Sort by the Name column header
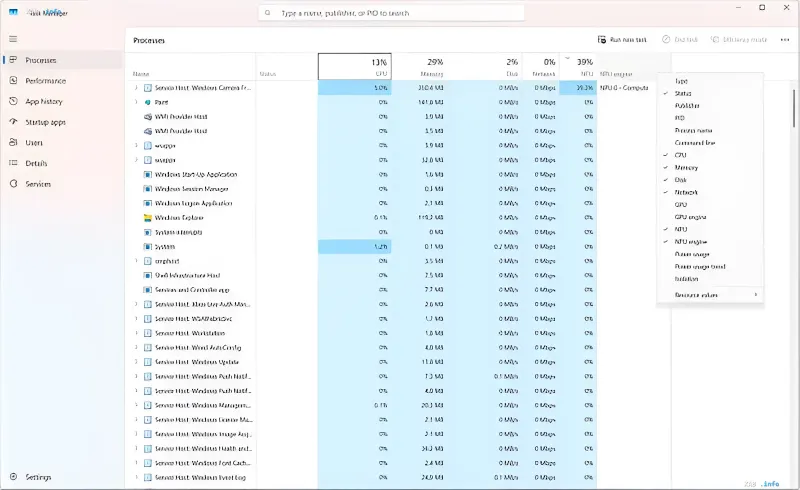 click(x=190, y=66)
